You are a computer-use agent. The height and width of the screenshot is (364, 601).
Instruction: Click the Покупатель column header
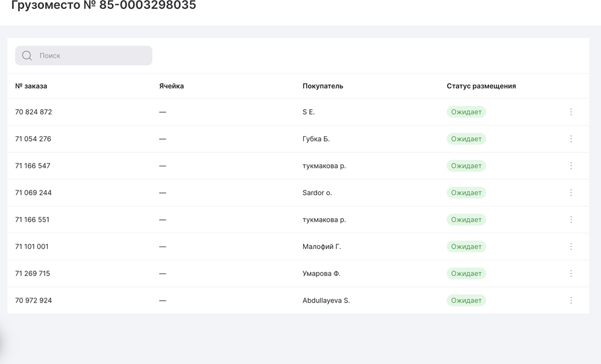click(323, 86)
